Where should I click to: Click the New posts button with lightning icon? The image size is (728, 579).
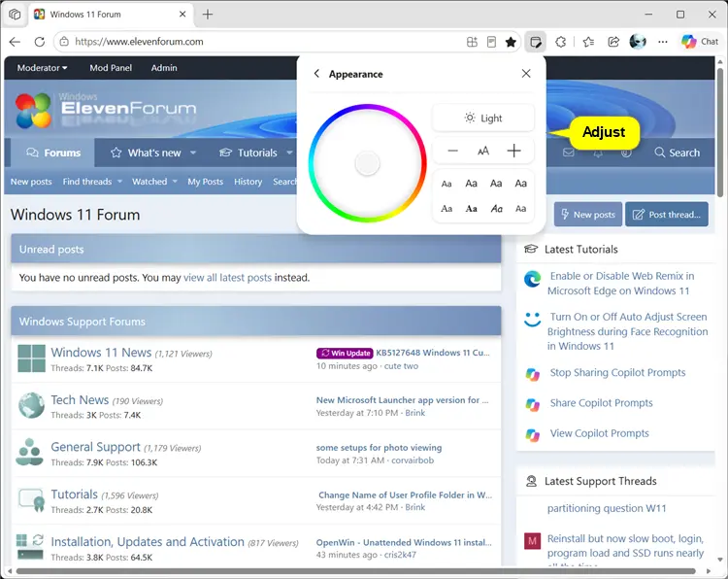[x=588, y=215]
